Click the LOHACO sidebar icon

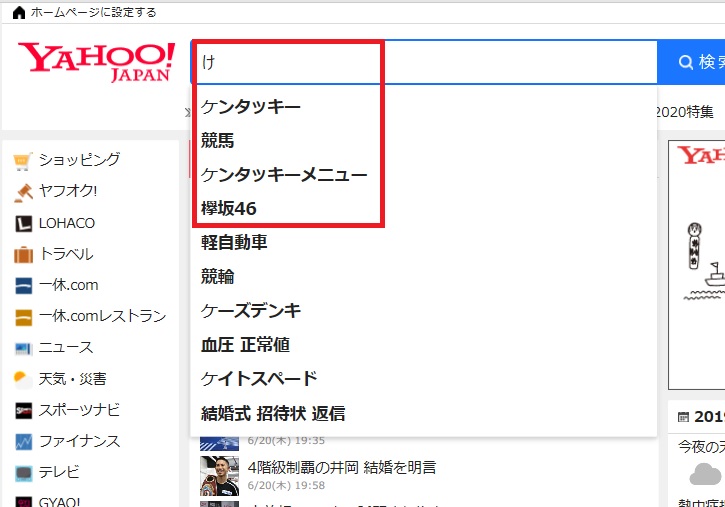(23, 224)
